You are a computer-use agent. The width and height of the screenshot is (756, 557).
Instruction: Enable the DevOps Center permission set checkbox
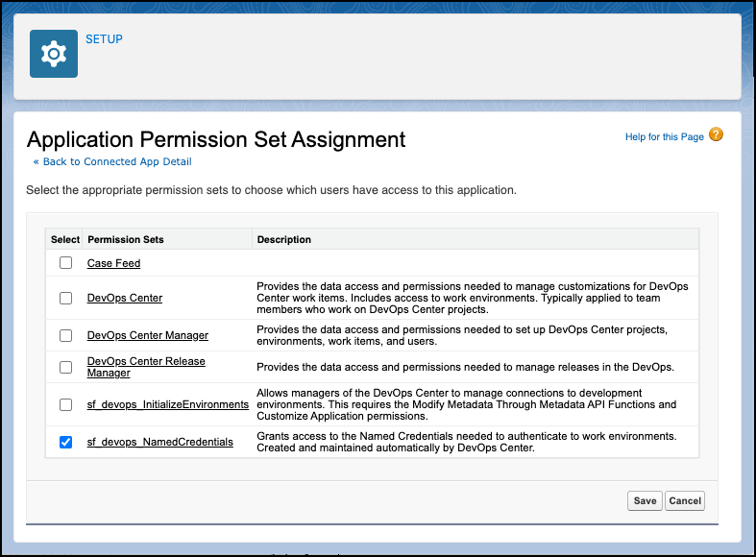(x=65, y=298)
